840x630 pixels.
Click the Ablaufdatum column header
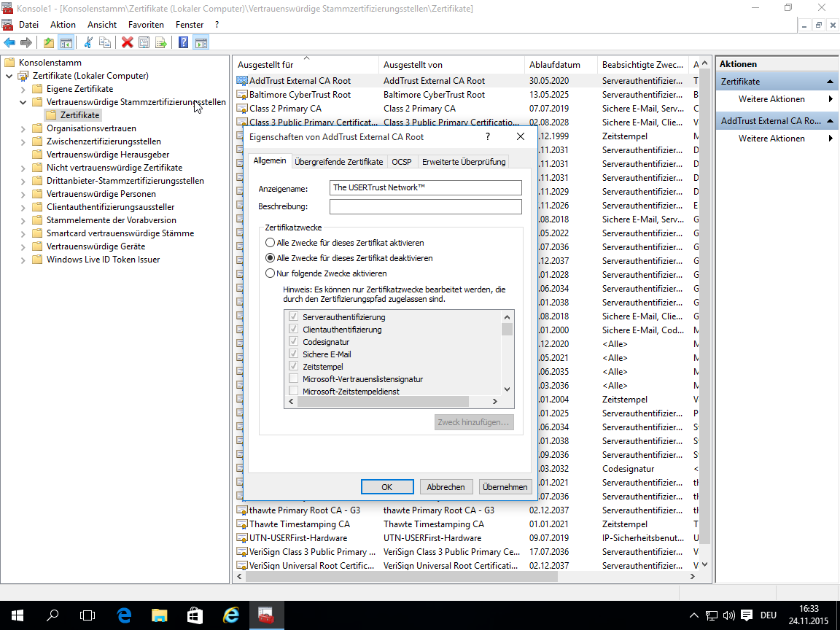(x=561, y=65)
